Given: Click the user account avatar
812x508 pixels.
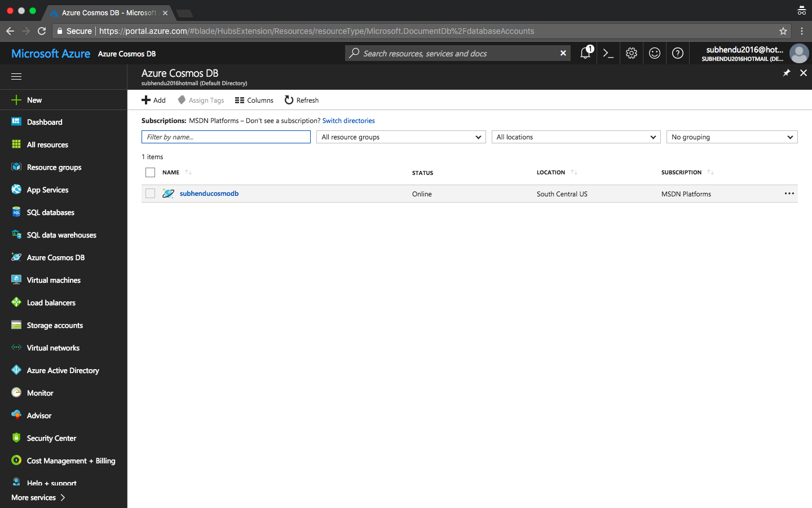Looking at the screenshot, I should (x=799, y=54).
